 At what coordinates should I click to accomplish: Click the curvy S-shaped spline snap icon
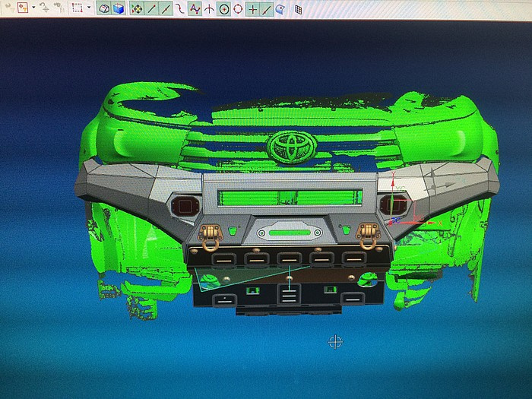[180, 9]
